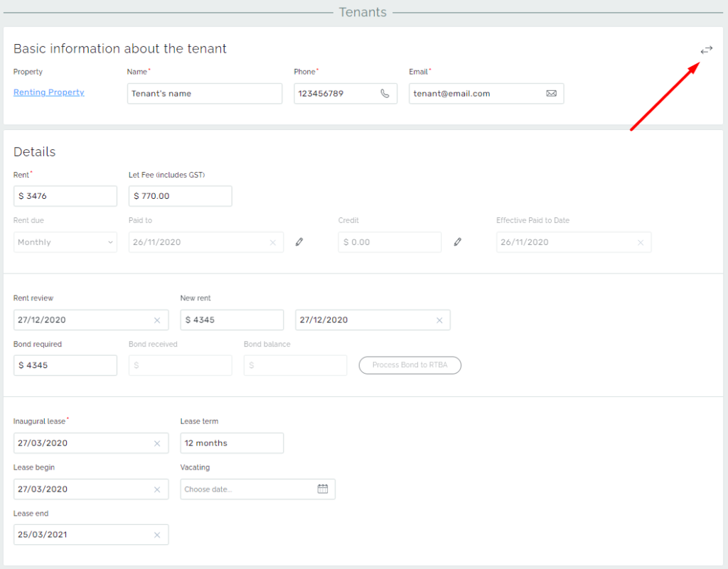Open the Renting Property link
728x569 pixels.
click(x=48, y=92)
